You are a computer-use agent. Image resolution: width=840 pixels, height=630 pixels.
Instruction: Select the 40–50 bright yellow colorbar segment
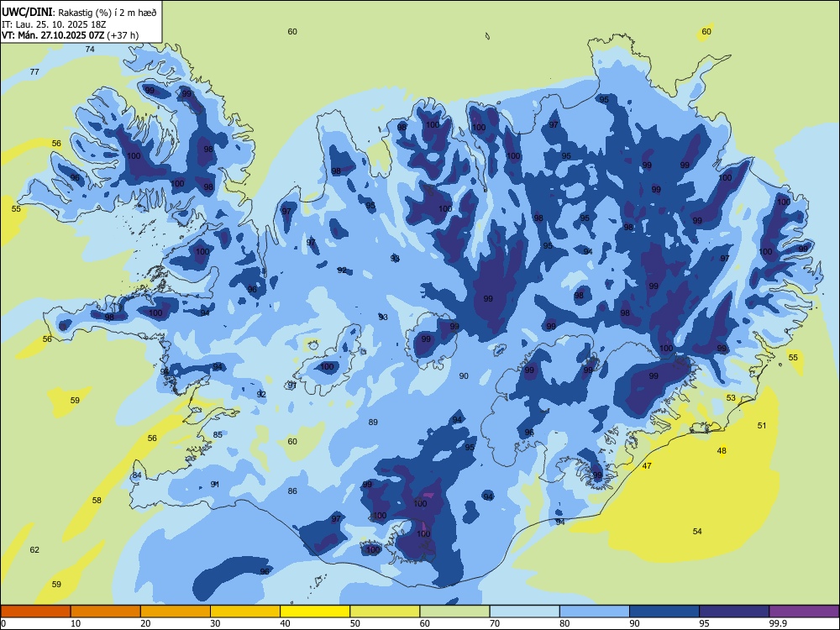pos(315,612)
